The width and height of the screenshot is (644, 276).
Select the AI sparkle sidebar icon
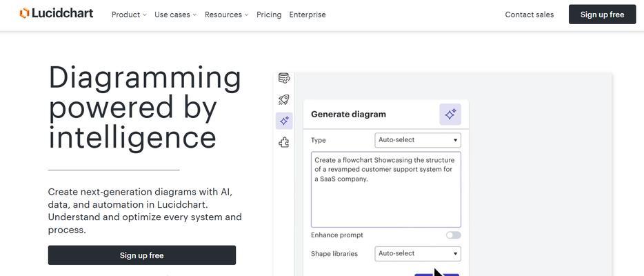pyautogui.click(x=284, y=121)
